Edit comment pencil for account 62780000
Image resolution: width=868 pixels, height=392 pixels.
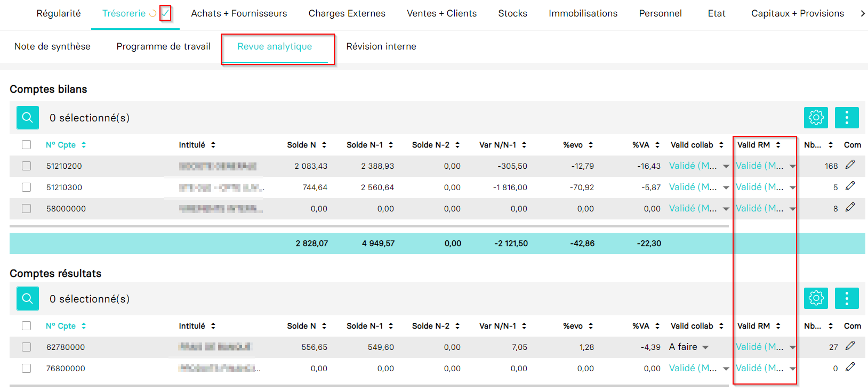[x=850, y=346]
